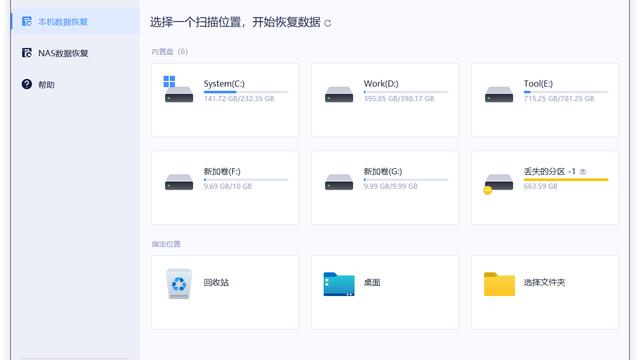Click the NAS数据恢复 sidebar icon
640x360 pixels.
coord(27,53)
